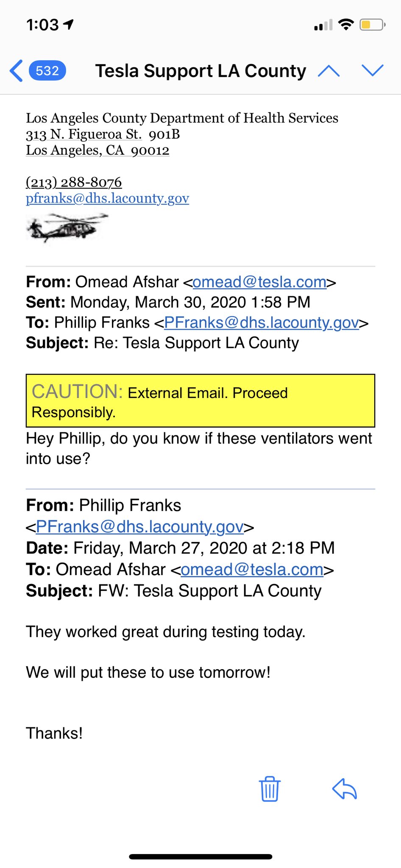This screenshot has height=868, width=401.
Task: Tap PFranks@dhs.lacounty.gov in the To line
Action: (x=262, y=323)
